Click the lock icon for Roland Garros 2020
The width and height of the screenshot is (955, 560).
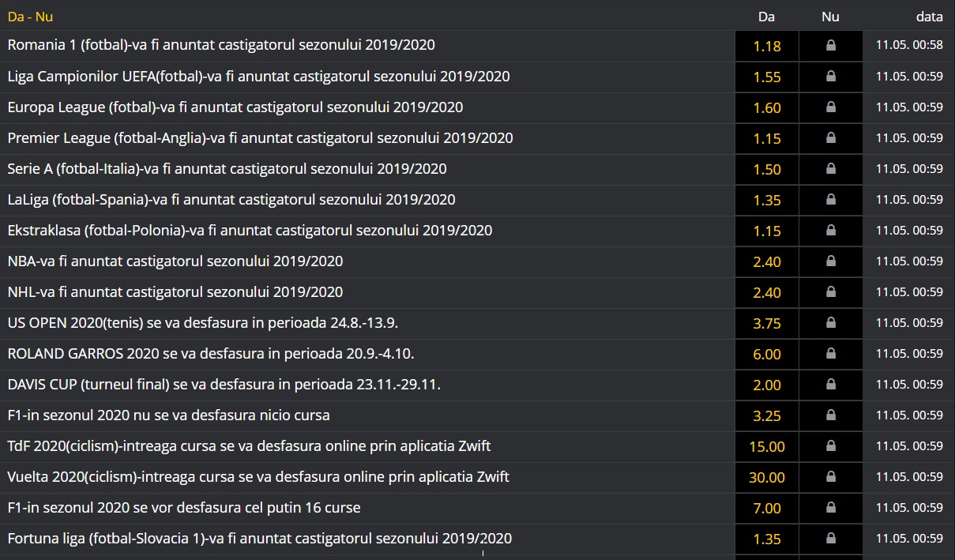830,354
